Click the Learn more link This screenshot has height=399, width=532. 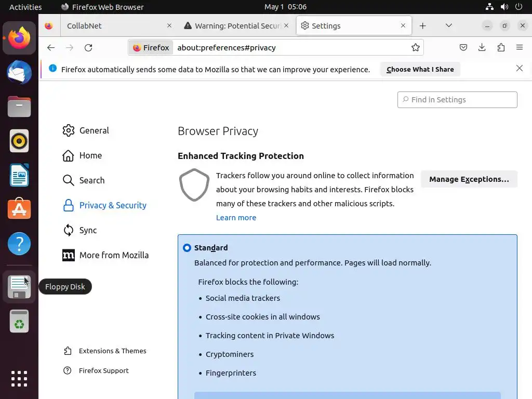(x=236, y=218)
